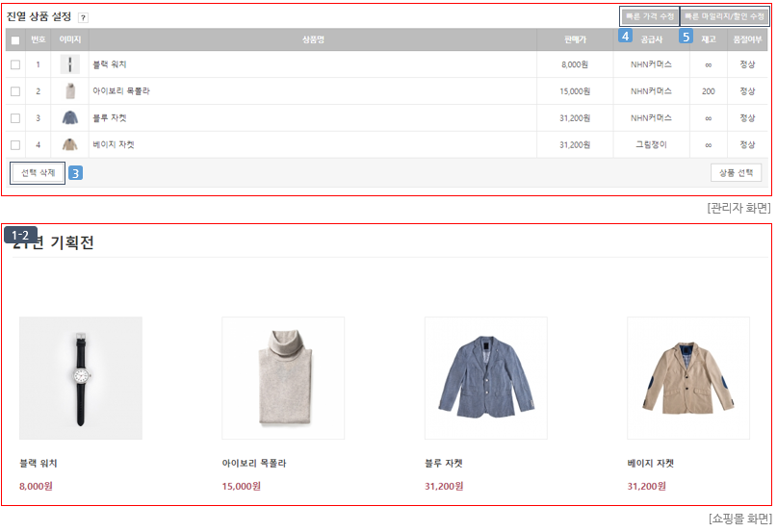Click the 아이보리 목폴라 product name in the shop view

(x=254, y=463)
